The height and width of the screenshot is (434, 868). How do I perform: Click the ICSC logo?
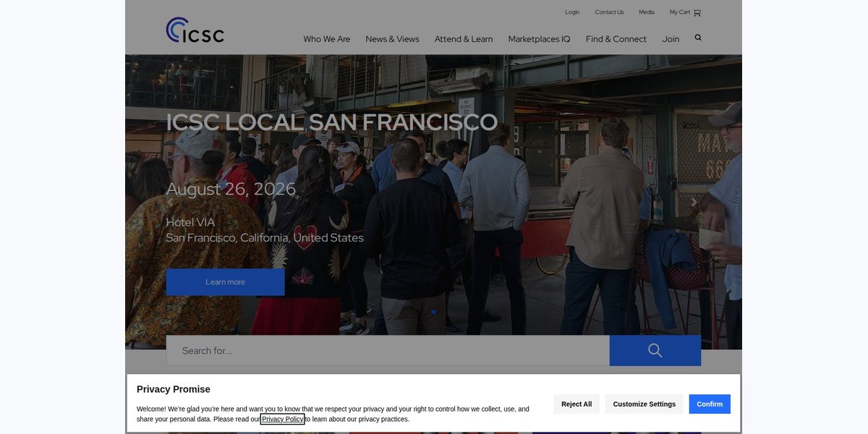click(x=195, y=30)
